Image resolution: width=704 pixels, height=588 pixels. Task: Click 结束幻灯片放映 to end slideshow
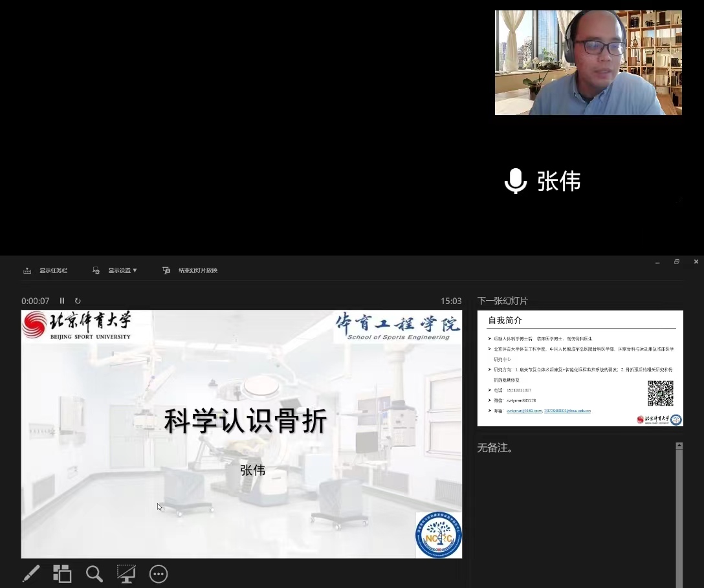tap(191, 270)
